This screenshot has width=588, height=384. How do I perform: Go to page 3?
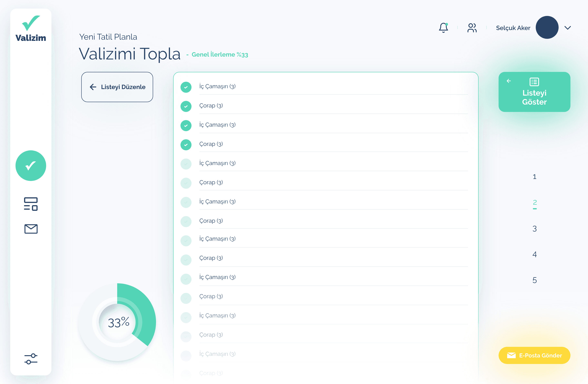534,229
